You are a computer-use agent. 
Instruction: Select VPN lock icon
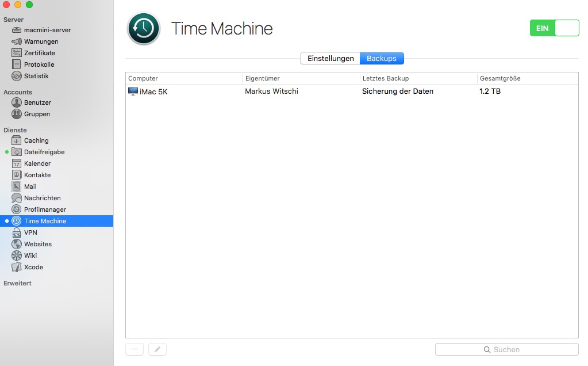point(17,232)
